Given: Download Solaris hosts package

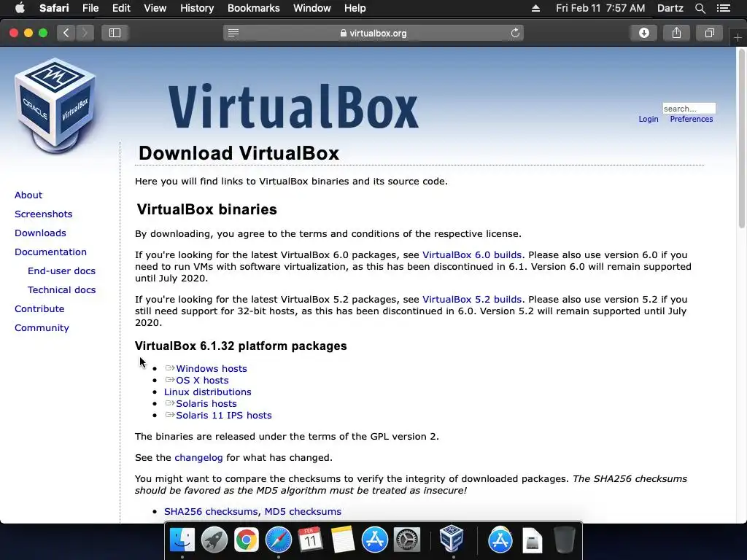Looking at the screenshot, I should tap(206, 404).
